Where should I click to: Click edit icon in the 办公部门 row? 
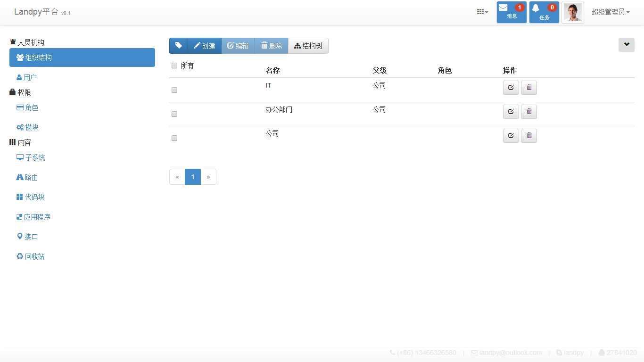click(x=511, y=112)
